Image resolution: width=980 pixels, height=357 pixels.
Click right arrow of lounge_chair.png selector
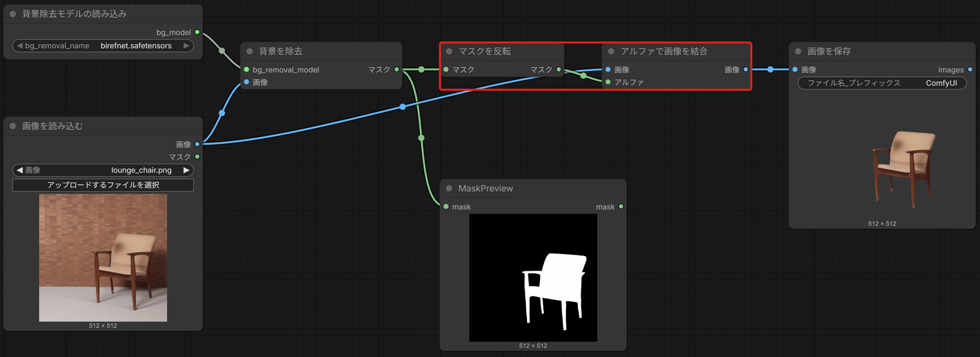[x=186, y=170]
